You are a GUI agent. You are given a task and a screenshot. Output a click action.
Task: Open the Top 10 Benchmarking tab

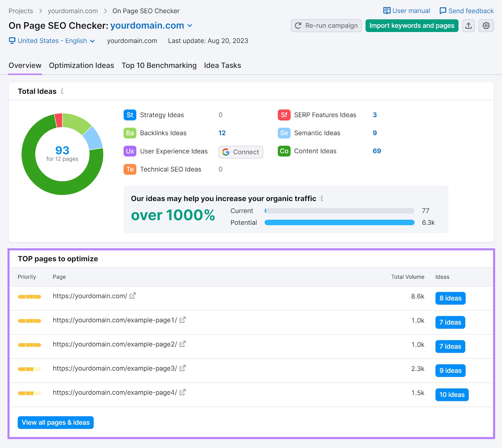click(159, 66)
